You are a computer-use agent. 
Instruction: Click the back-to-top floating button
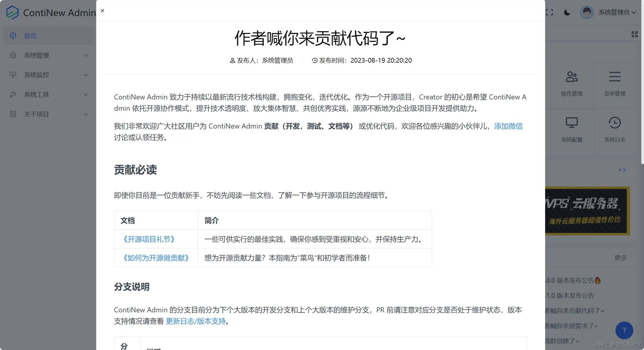624,330
